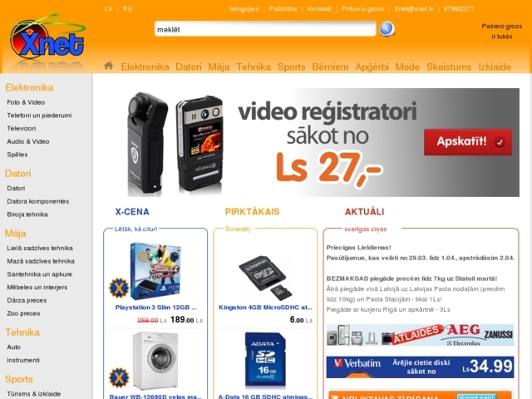Switch language to RU
Viewport: 532px width, 399px height.
(127, 9)
